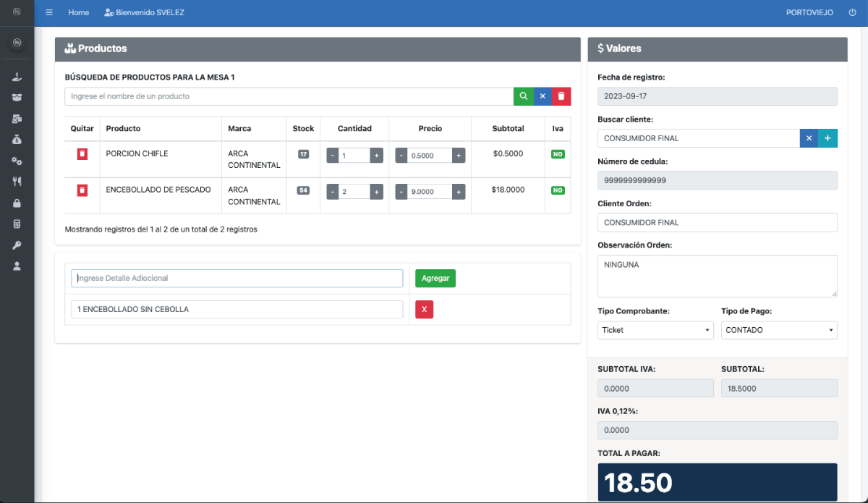Open the Tipo Comprobante dropdown
This screenshot has height=503, width=868.
tap(655, 330)
